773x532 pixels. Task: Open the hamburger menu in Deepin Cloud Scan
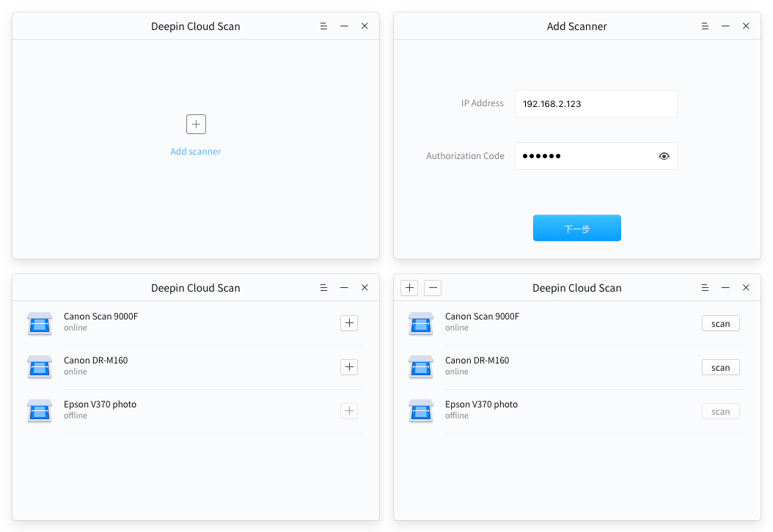[x=323, y=26]
